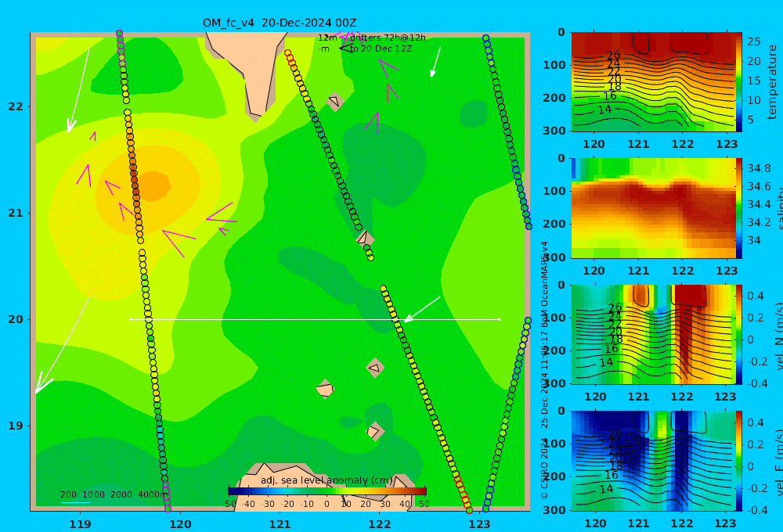Click the title 'OM_fc_v4 20-Dec-2024 00Z'
This screenshot has height=532, width=783.
(280, 23)
